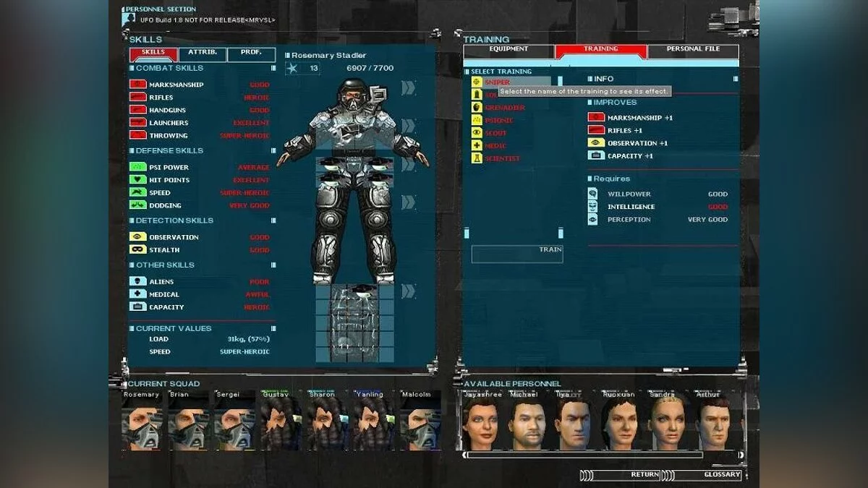Image resolution: width=868 pixels, height=488 pixels.
Task: Switch to the Prof. tab
Action: [x=251, y=54]
